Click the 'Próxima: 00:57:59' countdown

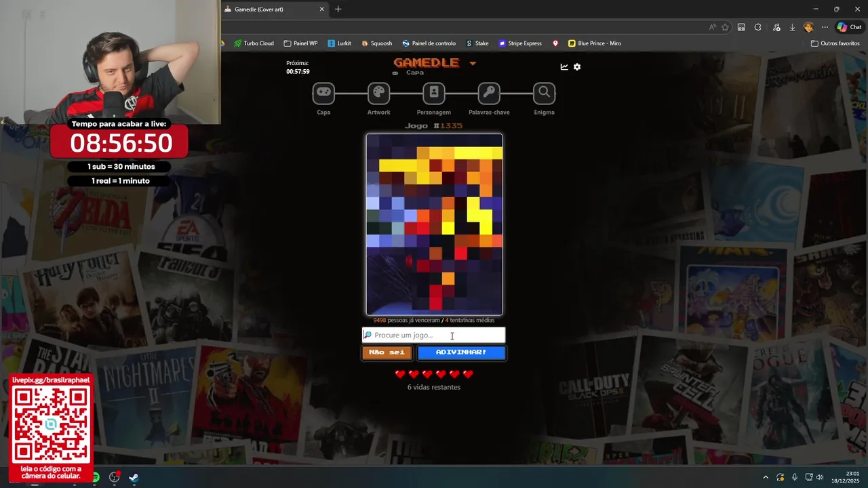click(298, 67)
